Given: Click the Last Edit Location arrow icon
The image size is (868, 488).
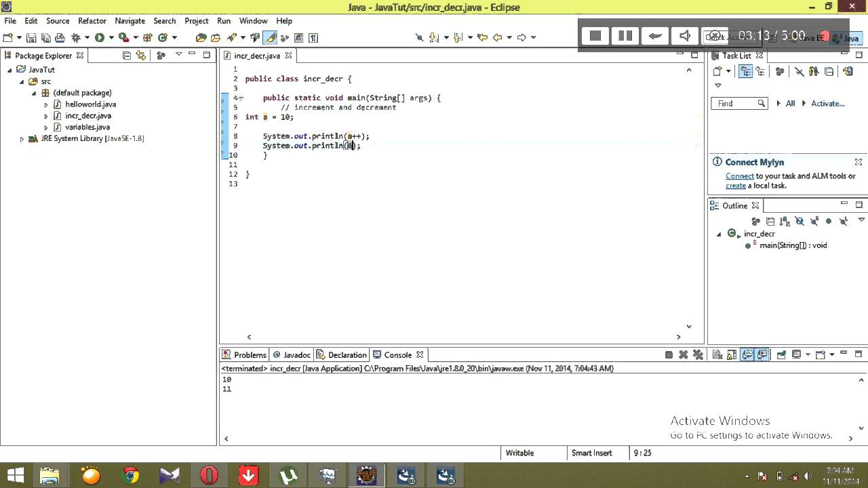Looking at the screenshot, I should tap(482, 37).
